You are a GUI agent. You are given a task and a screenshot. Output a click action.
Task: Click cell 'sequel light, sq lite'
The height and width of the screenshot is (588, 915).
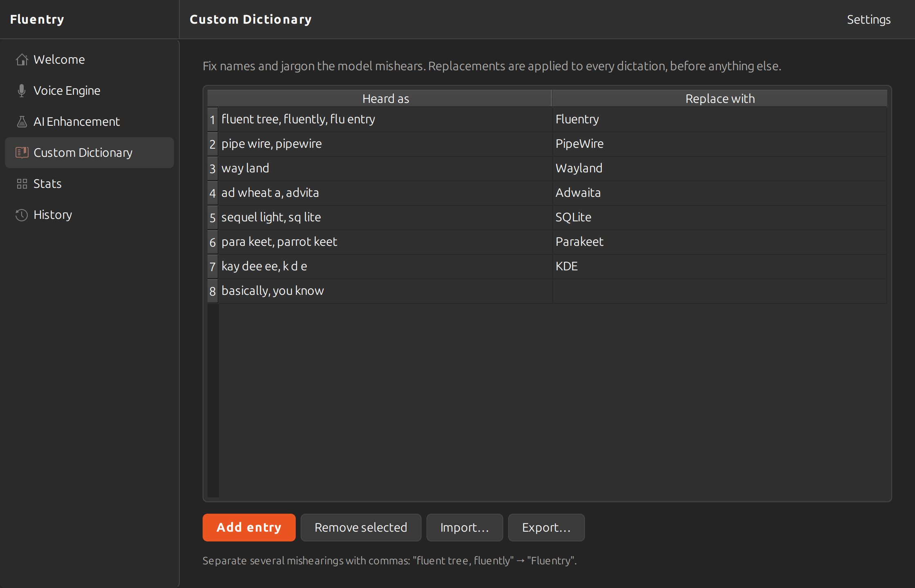[x=386, y=218]
